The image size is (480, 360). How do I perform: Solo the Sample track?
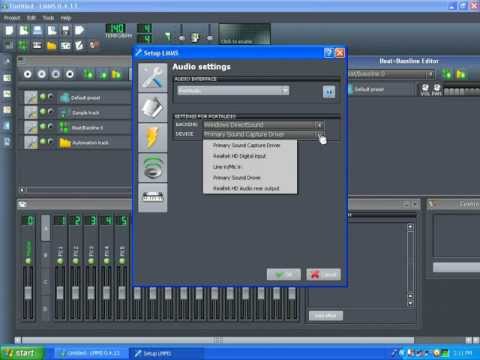(51, 112)
